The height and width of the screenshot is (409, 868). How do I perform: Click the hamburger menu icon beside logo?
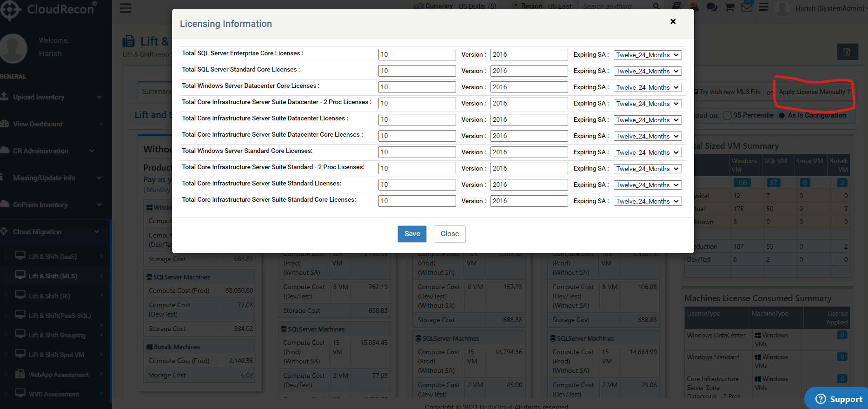coord(126,8)
